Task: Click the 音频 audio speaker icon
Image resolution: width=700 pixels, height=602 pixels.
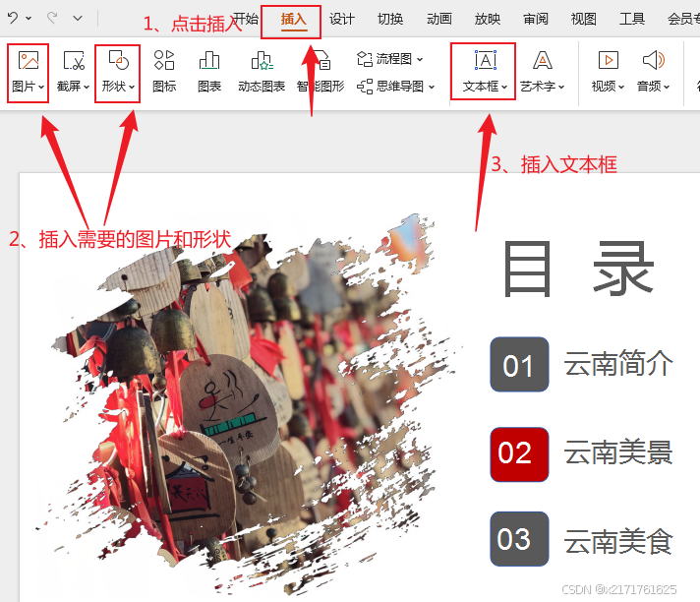Action: click(x=654, y=60)
